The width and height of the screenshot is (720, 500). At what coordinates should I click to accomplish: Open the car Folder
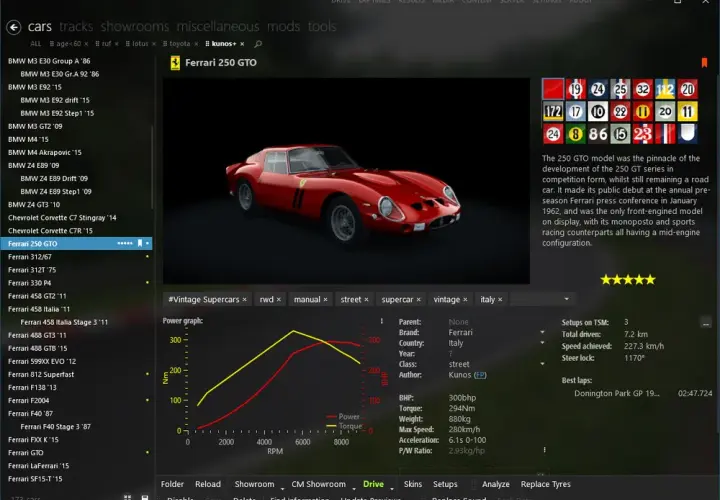(x=172, y=484)
